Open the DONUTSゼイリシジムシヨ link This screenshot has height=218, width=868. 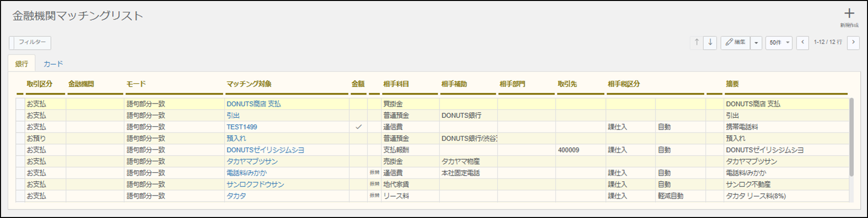pos(265,150)
